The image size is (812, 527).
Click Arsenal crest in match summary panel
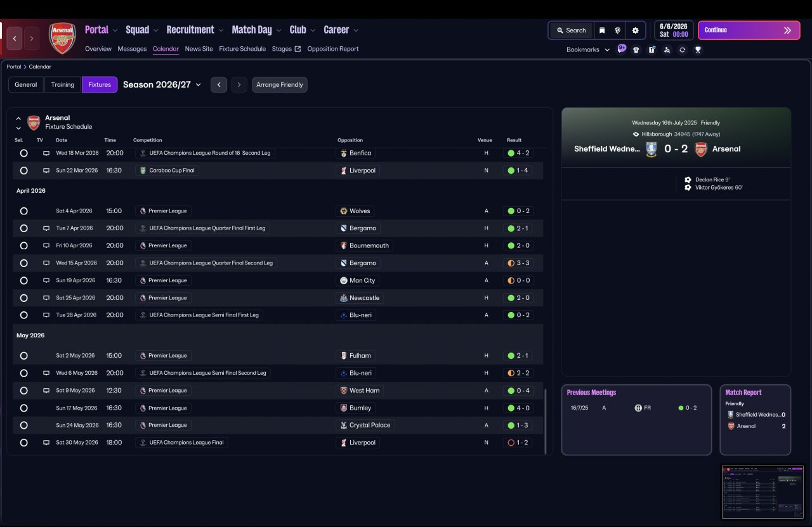701,149
